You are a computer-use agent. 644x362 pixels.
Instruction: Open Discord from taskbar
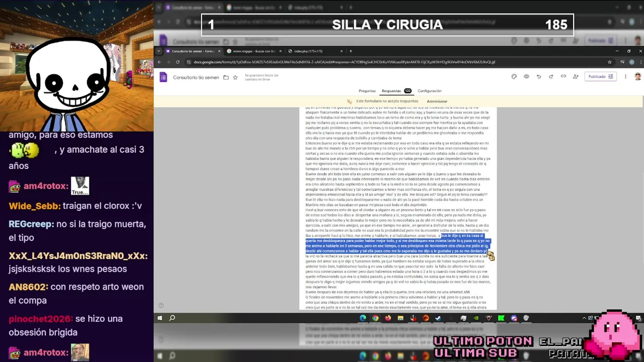(x=514, y=318)
